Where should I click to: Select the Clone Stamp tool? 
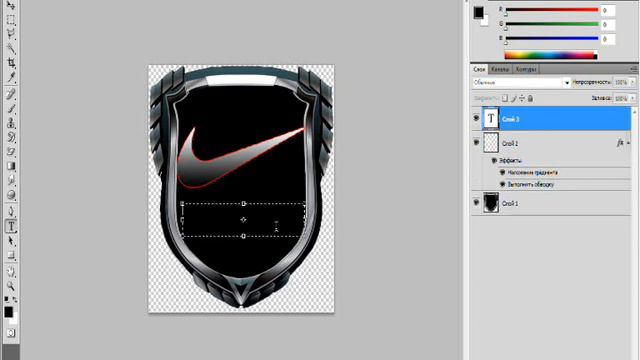(11, 123)
